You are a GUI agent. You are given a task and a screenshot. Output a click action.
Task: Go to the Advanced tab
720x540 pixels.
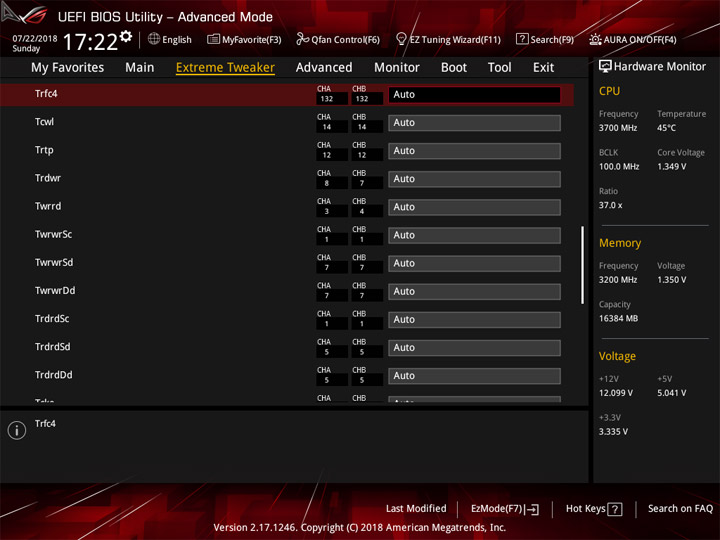point(324,68)
